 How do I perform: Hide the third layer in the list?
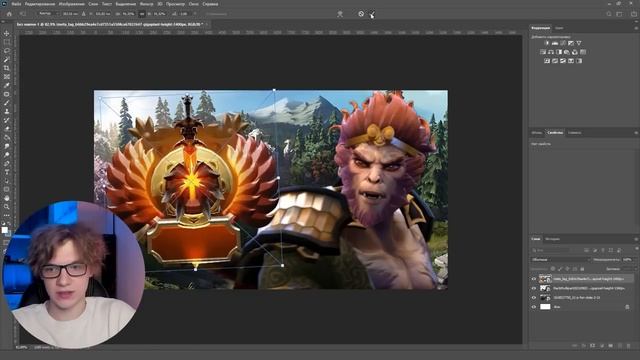tap(533, 298)
